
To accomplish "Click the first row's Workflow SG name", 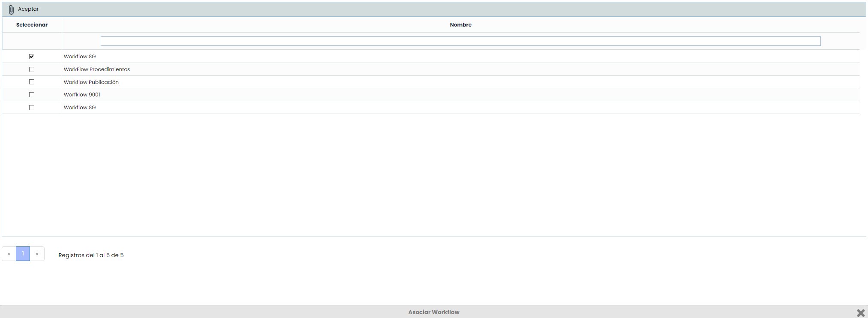I will [x=80, y=57].
